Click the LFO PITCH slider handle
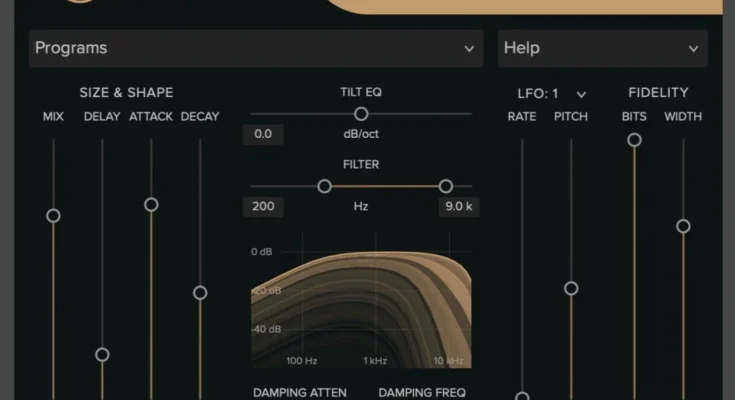This screenshot has height=400, width=735. [571, 288]
